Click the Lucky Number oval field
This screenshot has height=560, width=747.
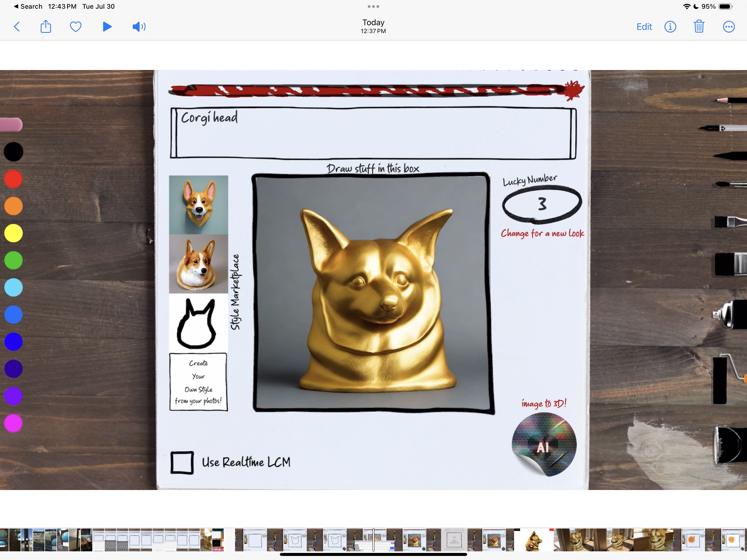(542, 203)
